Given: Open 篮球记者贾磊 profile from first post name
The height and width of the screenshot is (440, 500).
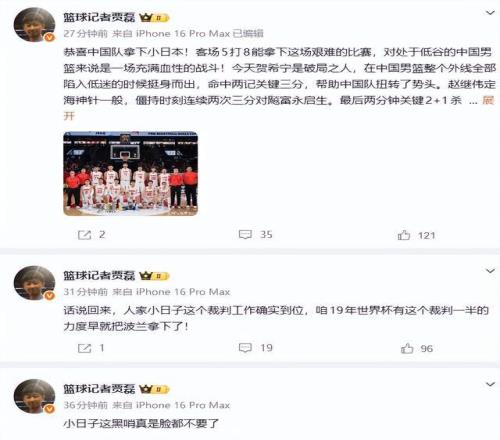Looking at the screenshot, I should coord(99,17).
